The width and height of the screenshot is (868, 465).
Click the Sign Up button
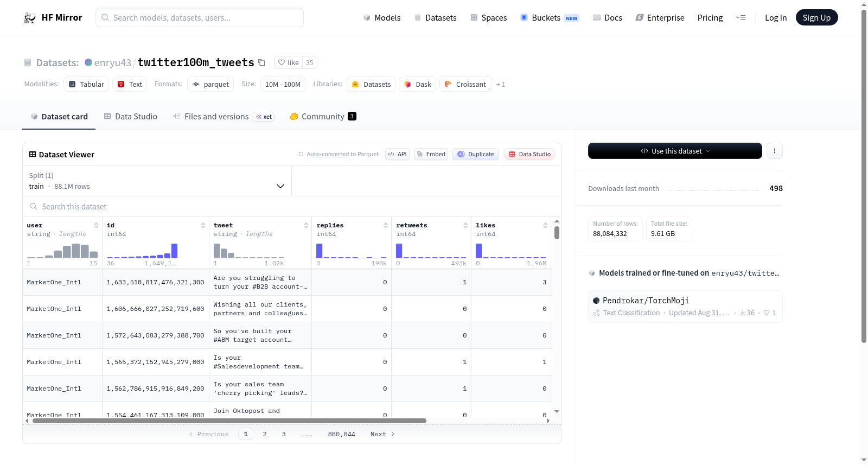point(817,17)
